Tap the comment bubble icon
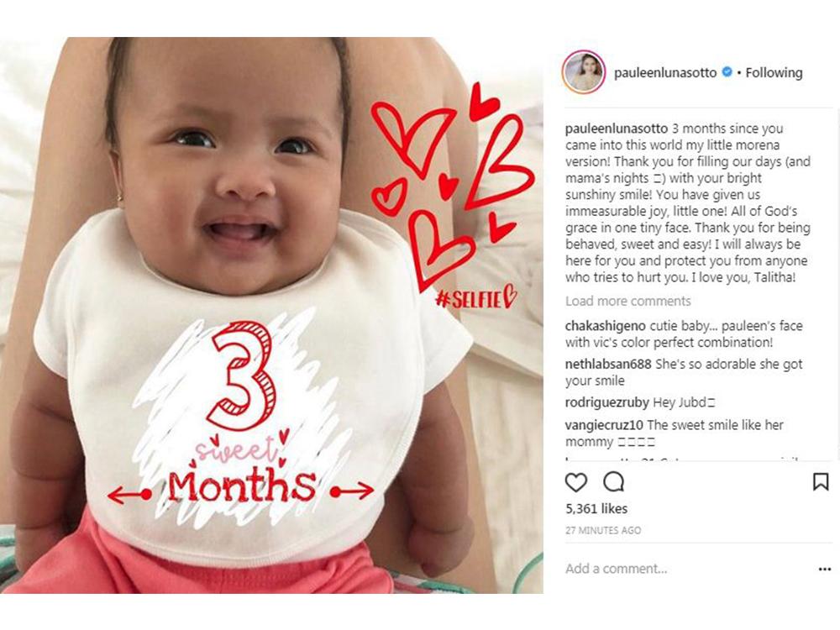 tap(613, 482)
